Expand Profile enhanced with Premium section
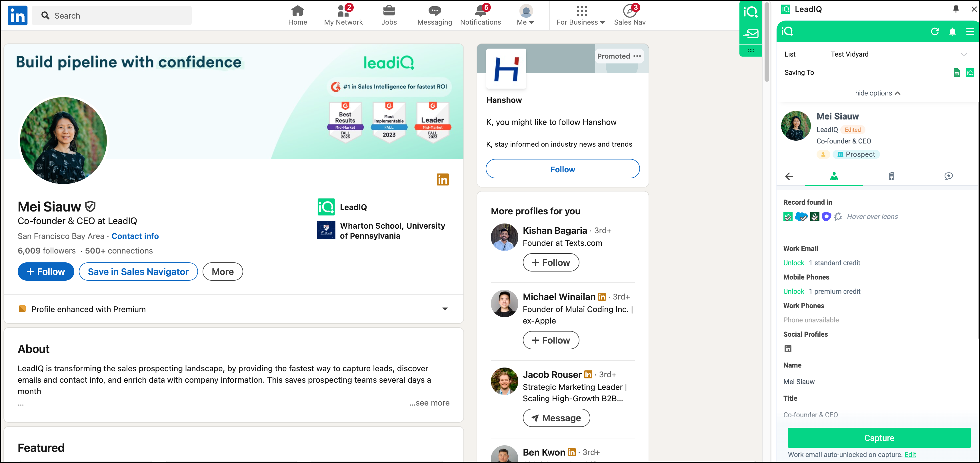980x463 pixels. coord(445,309)
